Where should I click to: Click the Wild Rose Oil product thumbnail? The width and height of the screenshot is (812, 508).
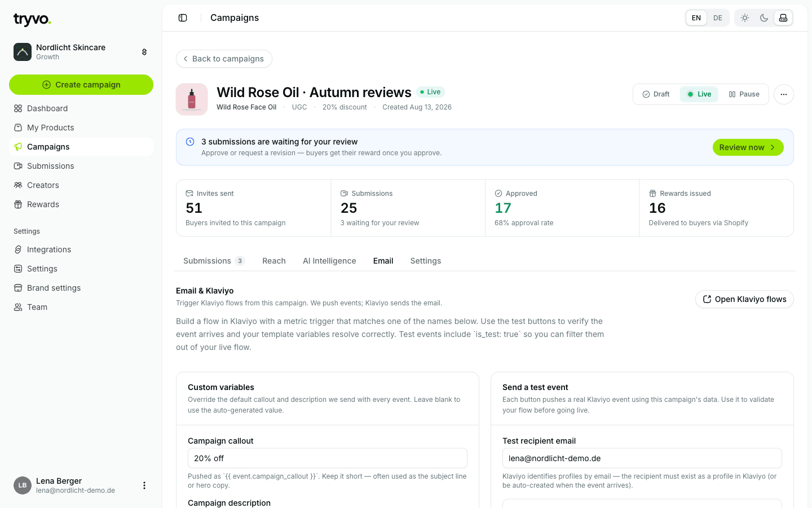tap(192, 99)
